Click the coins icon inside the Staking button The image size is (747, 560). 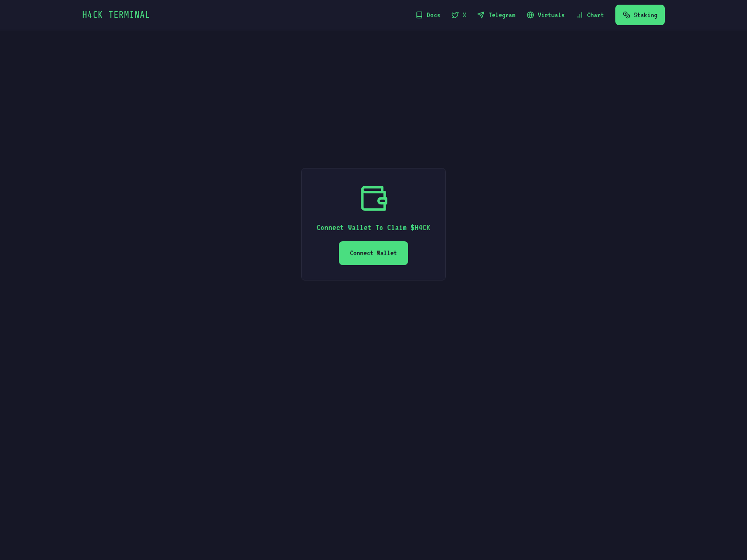627,15
